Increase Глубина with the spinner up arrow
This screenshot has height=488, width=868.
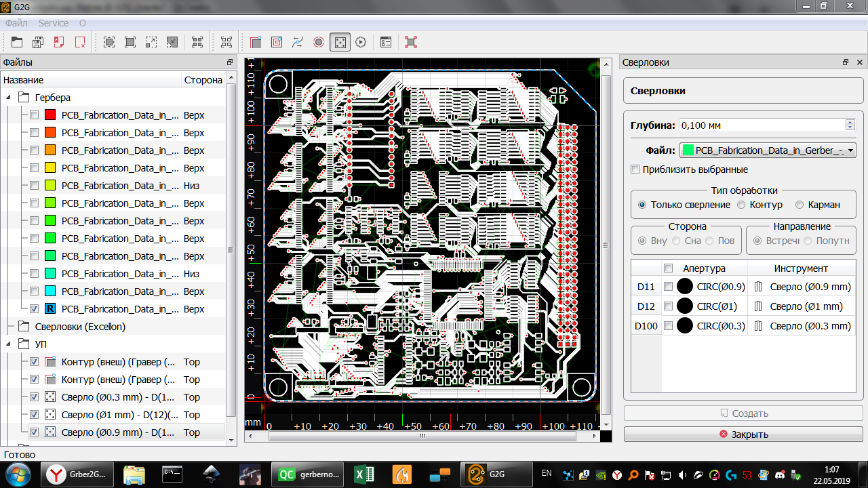point(850,122)
